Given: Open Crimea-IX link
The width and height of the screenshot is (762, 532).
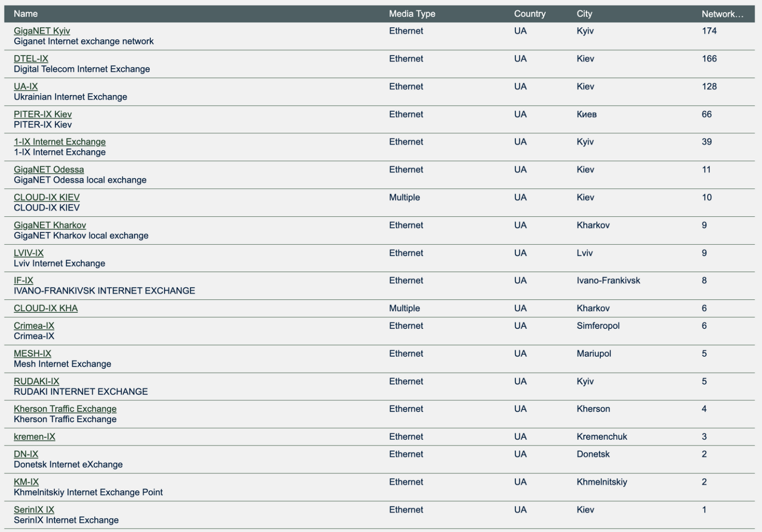Looking at the screenshot, I should click(x=34, y=326).
